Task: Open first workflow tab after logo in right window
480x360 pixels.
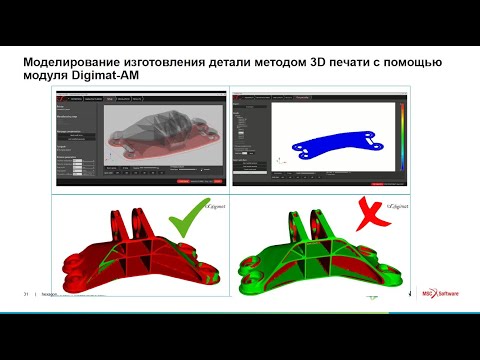Action: pos(249,97)
